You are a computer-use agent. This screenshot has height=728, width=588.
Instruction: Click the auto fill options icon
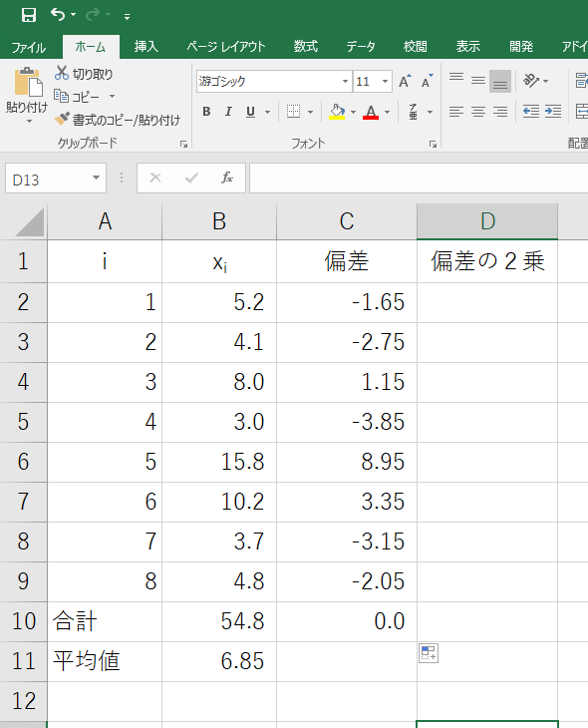click(x=429, y=653)
